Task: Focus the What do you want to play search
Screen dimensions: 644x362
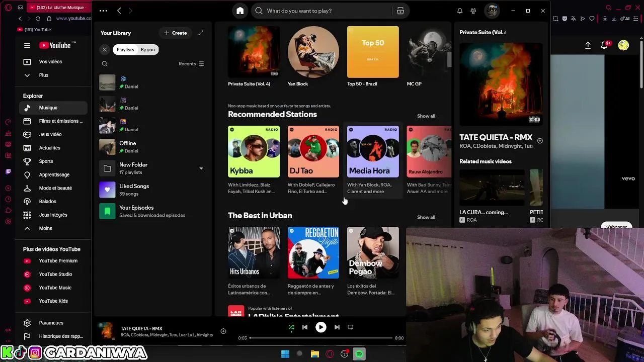Action: coord(322,11)
